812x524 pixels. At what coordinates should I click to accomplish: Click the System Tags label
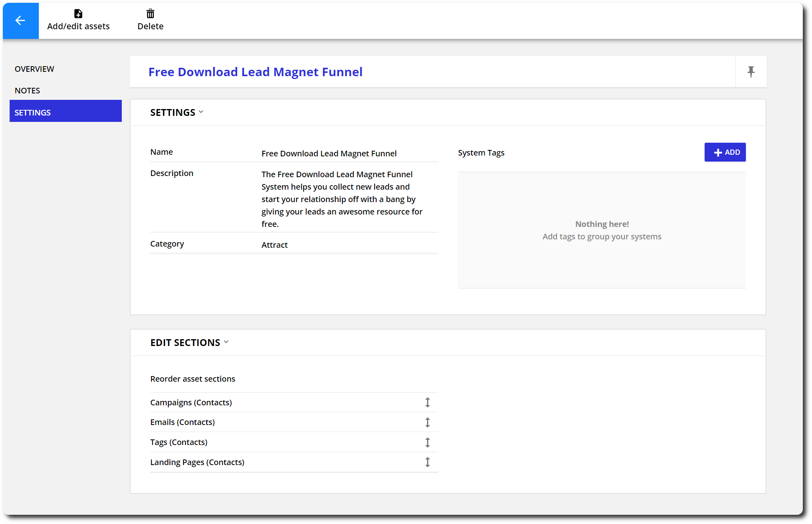coord(481,153)
